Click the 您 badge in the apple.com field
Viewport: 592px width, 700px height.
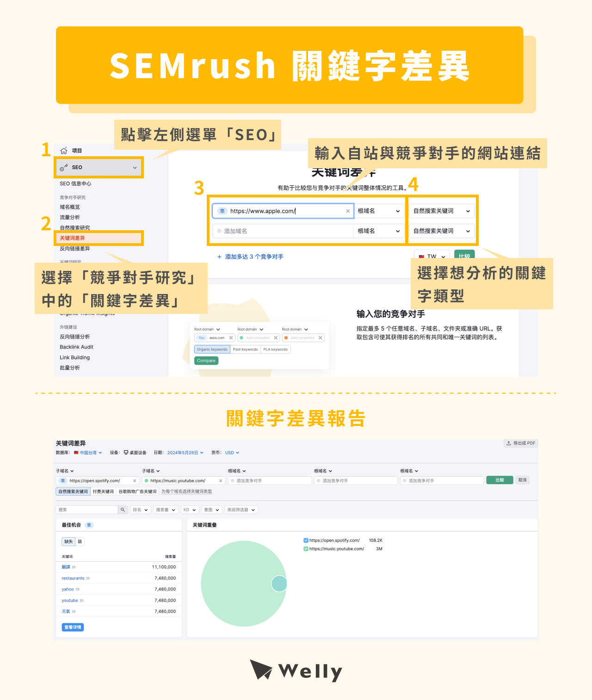pyautogui.click(x=222, y=211)
